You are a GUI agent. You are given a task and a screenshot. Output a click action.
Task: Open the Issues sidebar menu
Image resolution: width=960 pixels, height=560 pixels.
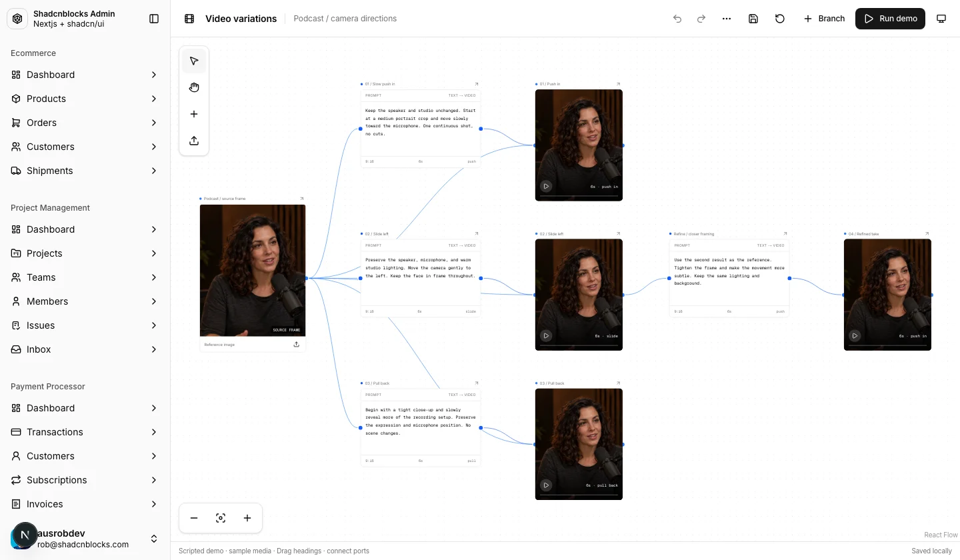[x=85, y=325]
